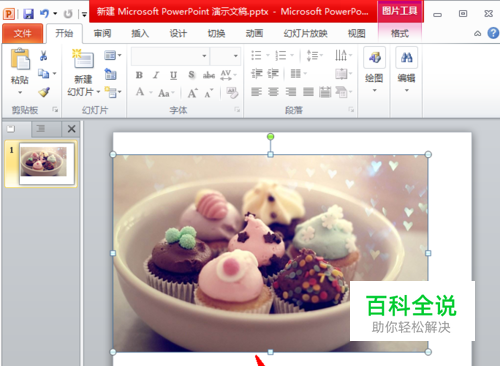
Task: Switch to the Insert (插入) tab
Action: coord(140,33)
